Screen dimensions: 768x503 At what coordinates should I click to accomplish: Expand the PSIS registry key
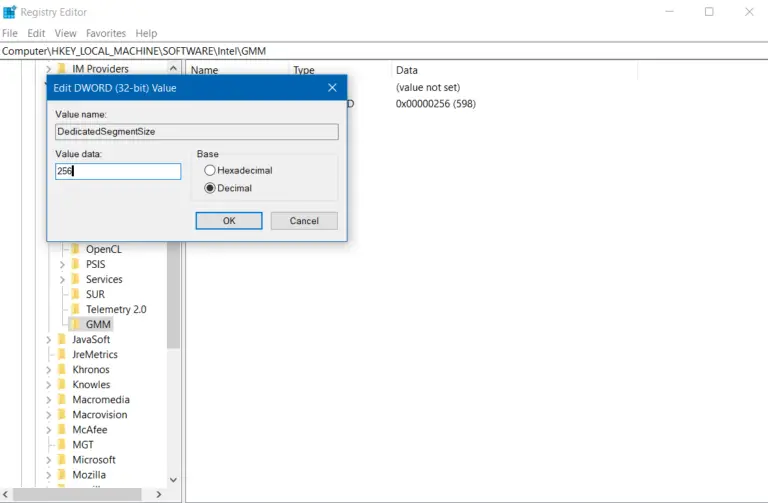62,265
